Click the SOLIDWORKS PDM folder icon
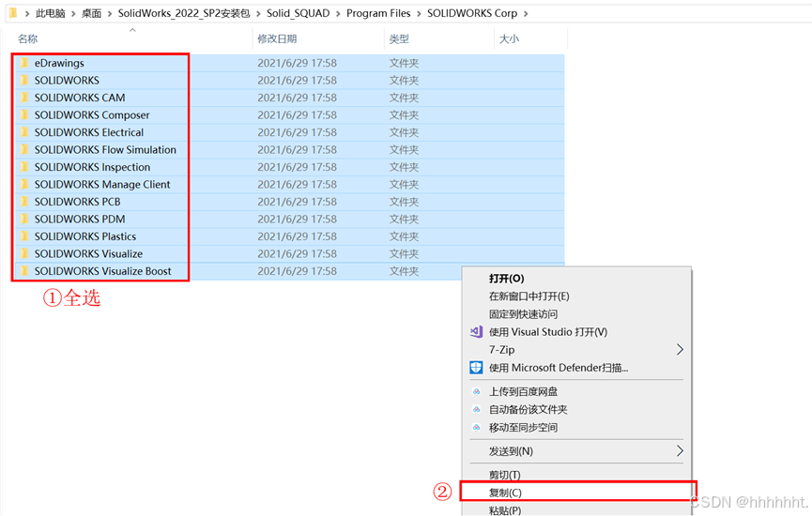 click(24, 219)
